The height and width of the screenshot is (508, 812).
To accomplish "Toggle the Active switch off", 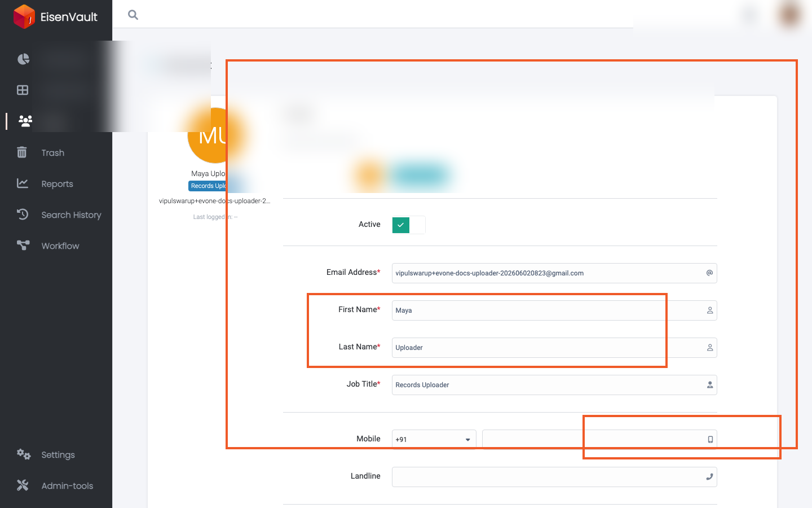I will (x=409, y=225).
